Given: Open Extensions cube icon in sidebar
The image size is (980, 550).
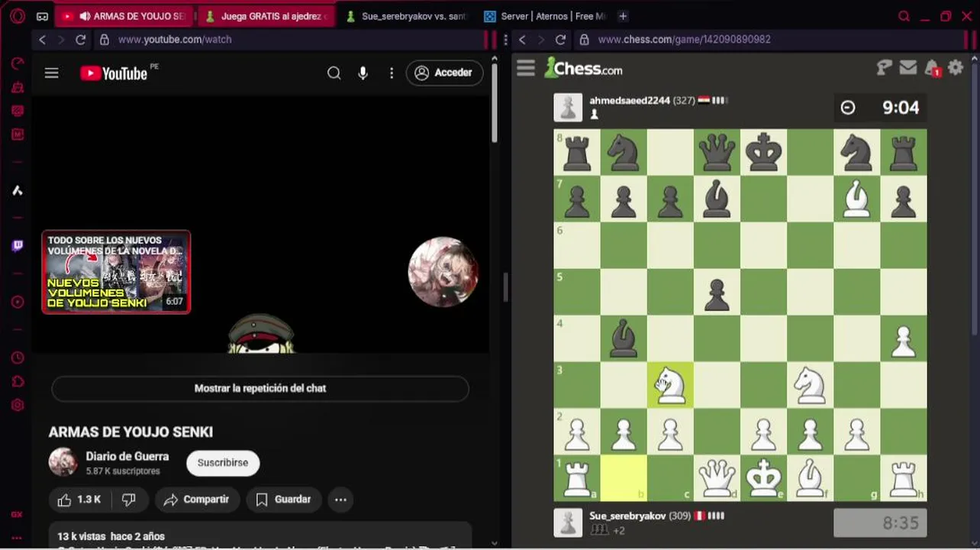Looking at the screenshot, I should [x=18, y=381].
